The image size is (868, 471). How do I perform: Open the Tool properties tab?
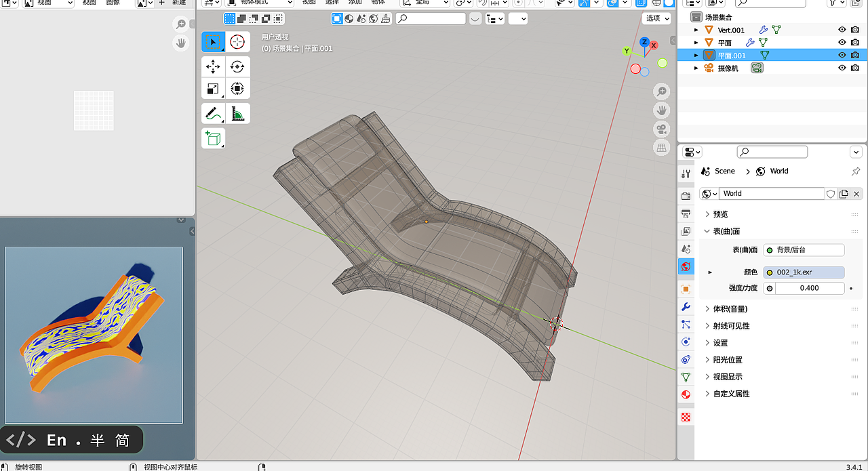pyautogui.click(x=686, y=174)
